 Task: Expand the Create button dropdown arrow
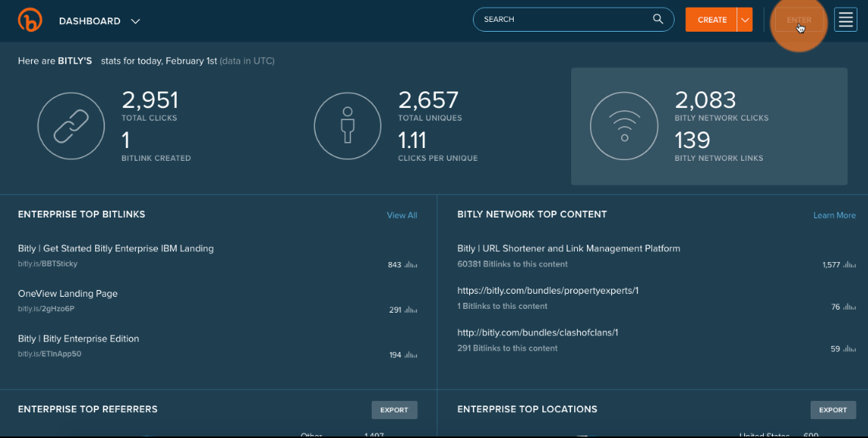point(745,20)
